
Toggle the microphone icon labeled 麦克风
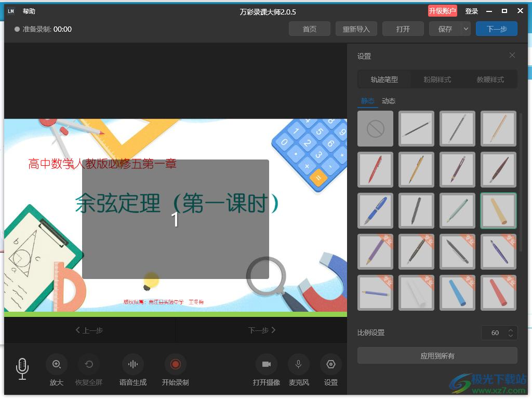click(x=299, y=364)
